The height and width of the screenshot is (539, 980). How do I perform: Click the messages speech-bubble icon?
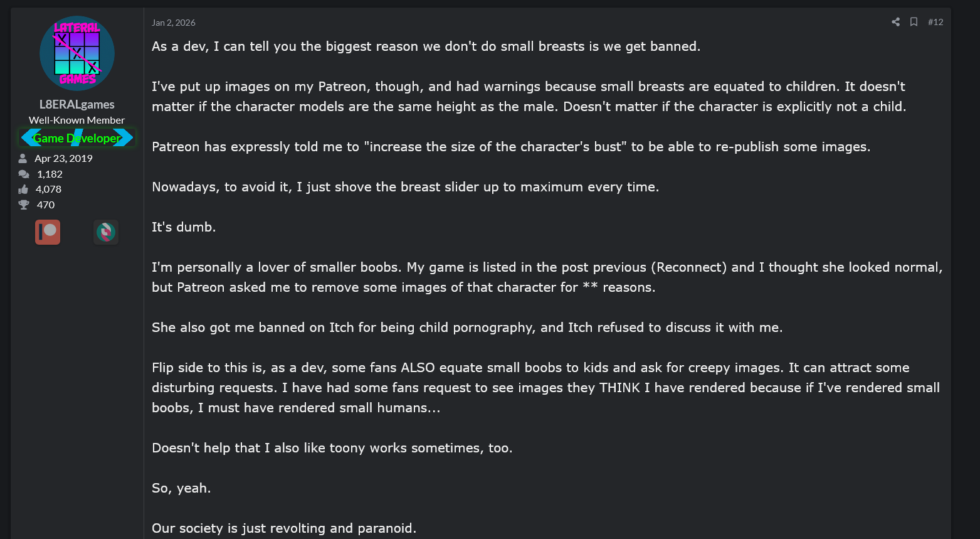click(x=24, y=174)
